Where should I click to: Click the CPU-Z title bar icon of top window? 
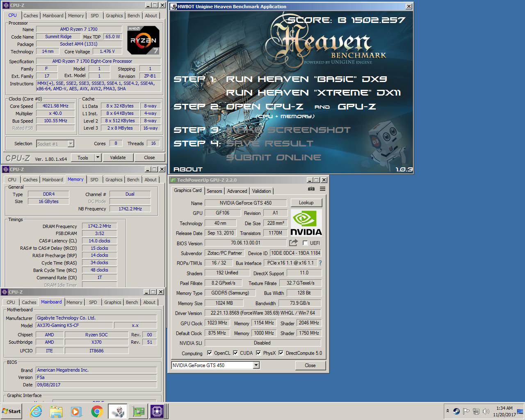pos(6,5)
